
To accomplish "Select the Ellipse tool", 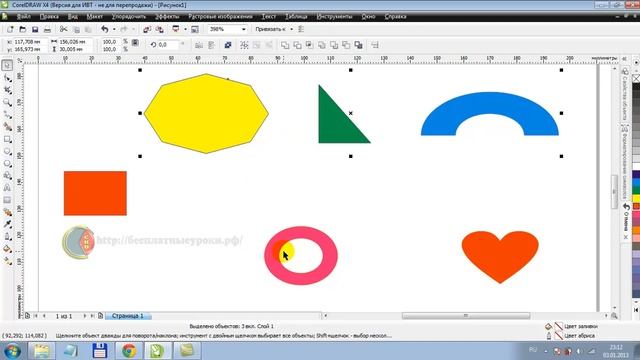I will (x=7, y=151).
